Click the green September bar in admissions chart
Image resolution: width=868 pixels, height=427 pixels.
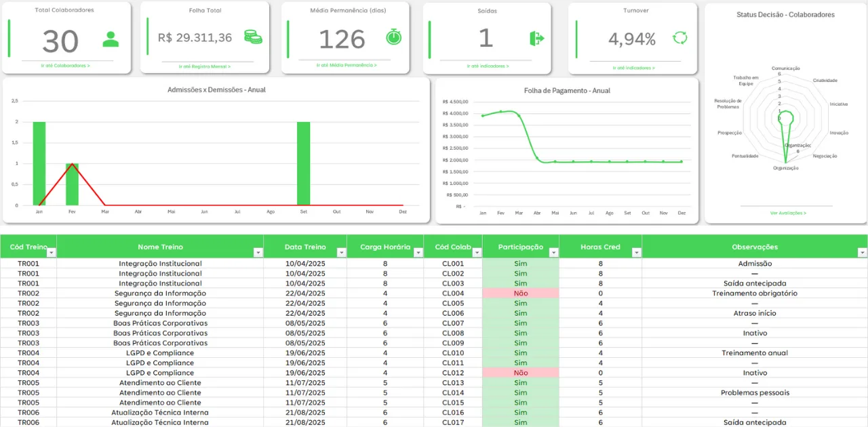click(303, 163)
